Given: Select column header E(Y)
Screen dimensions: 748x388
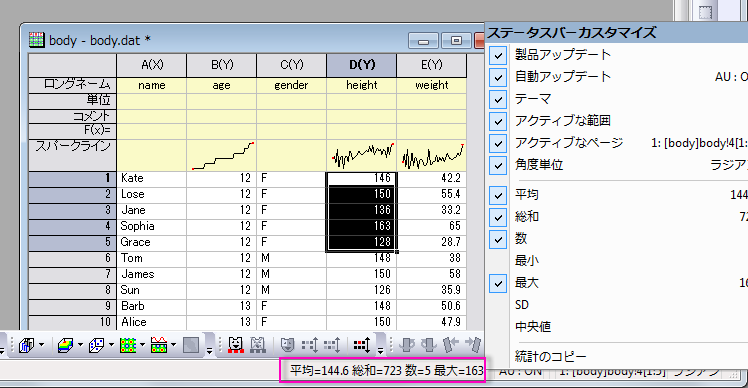Looking at the screenshot, I should tap(431, 65).
